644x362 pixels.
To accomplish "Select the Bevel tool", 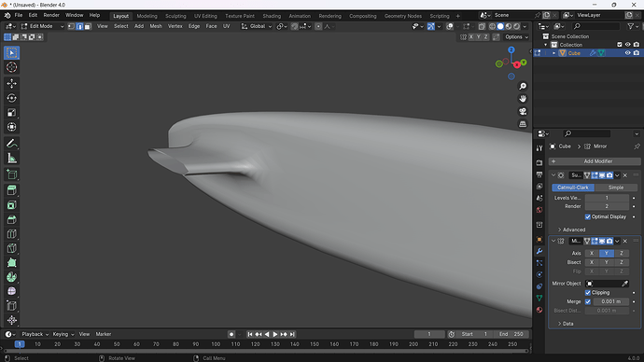I will pos(11,219).
